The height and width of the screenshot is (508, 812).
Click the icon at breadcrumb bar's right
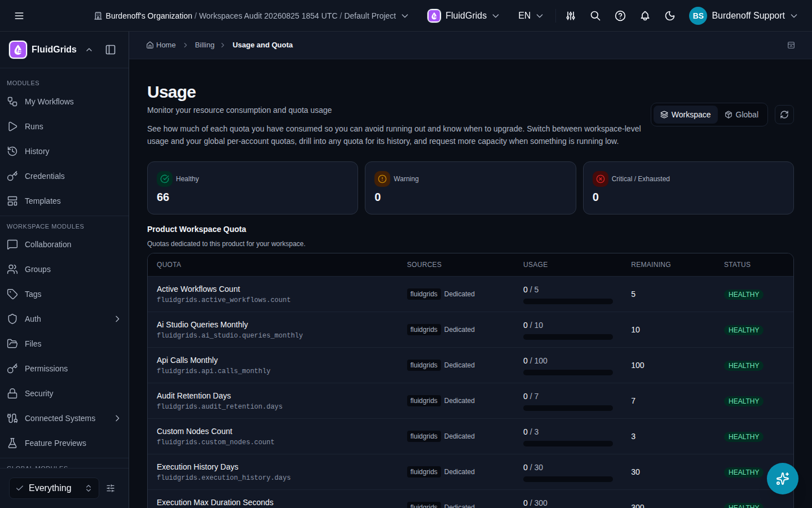pos(791,45)
